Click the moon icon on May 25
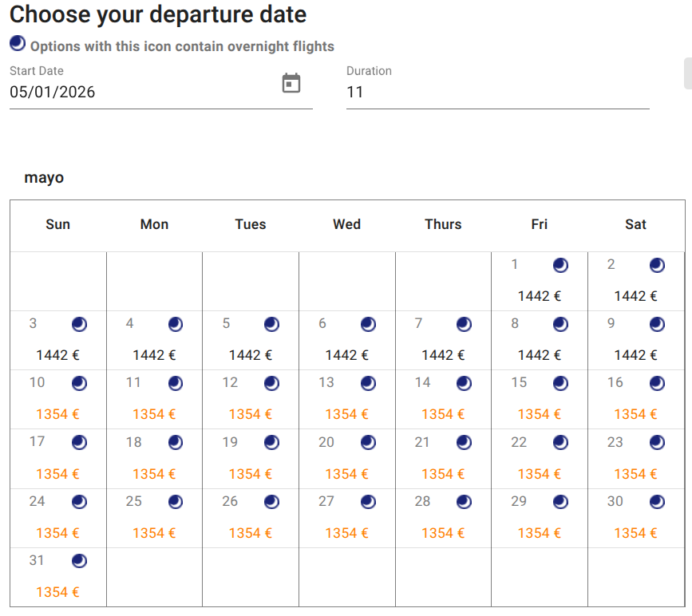Image resolution: width=692 pixels, height=616 pixels. (x=176, y=502)
